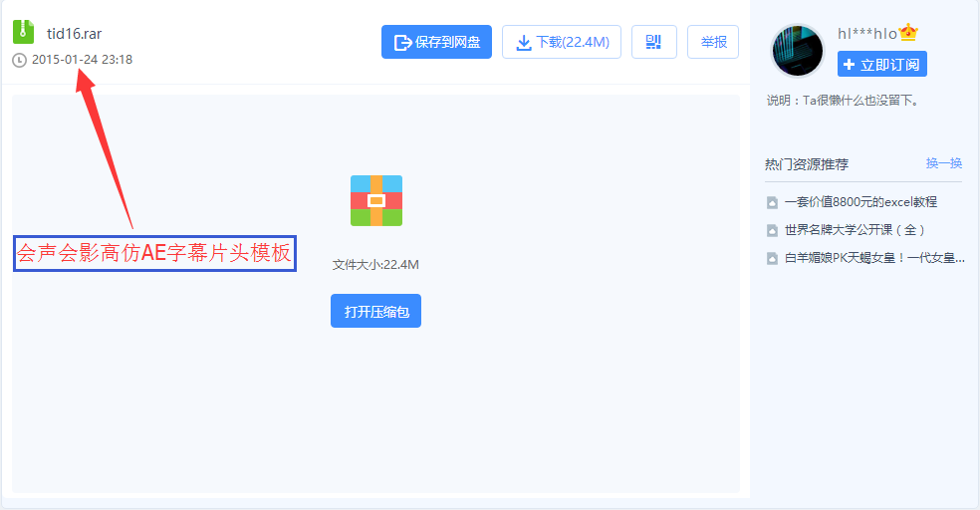Report this file with 举报 button
This screenshot has height=510, width=980.
(713, 42)
